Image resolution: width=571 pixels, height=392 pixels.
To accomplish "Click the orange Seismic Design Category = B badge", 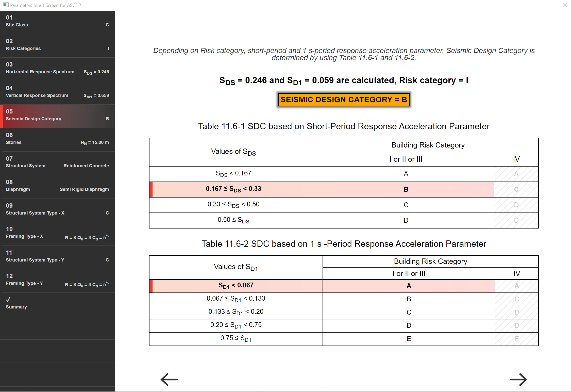I will pos(344,100).
